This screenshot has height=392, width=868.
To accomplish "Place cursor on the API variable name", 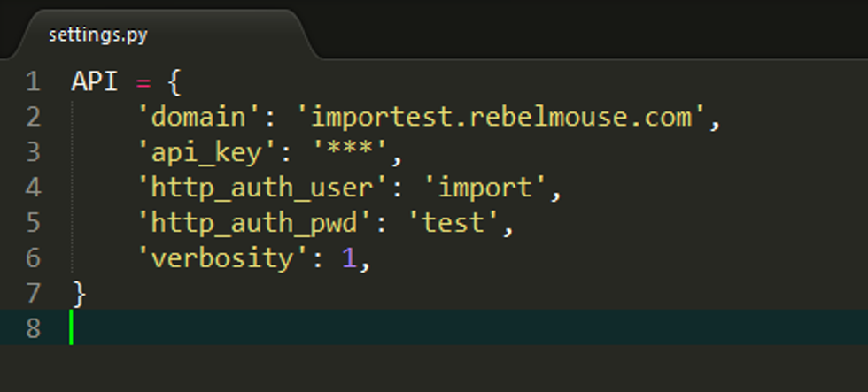I will click(x=94, y=82).
